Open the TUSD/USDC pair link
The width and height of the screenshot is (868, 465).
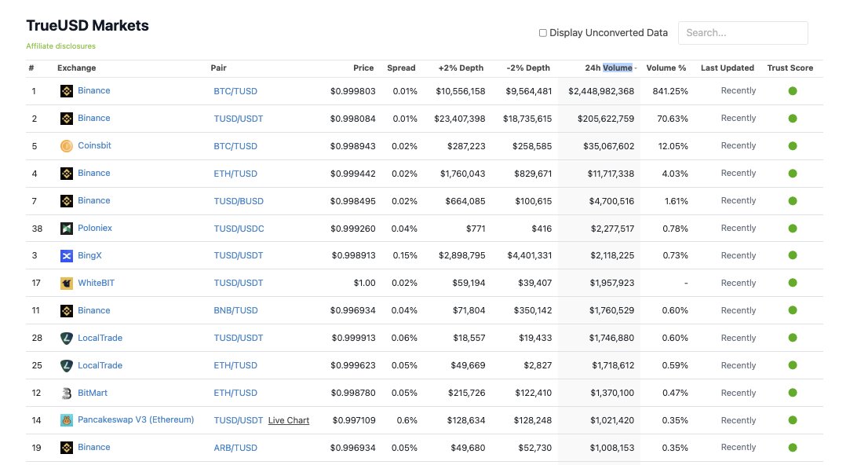pos(239,229)
